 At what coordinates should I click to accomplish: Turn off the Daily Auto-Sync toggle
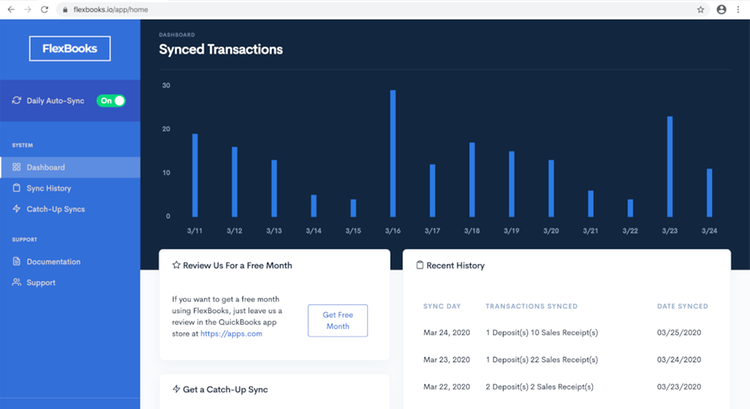point(111,101)
